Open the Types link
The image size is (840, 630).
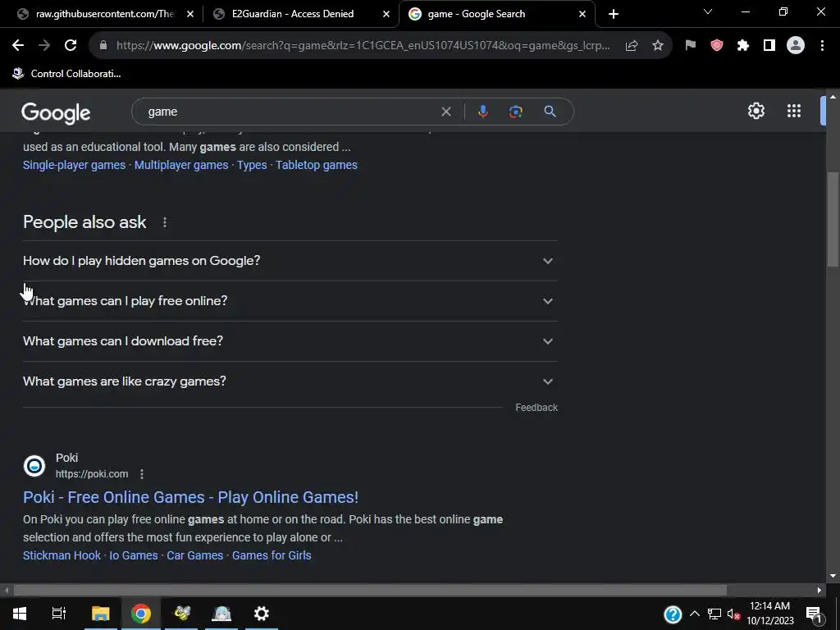pyautogui.click(x=252, y=165)
